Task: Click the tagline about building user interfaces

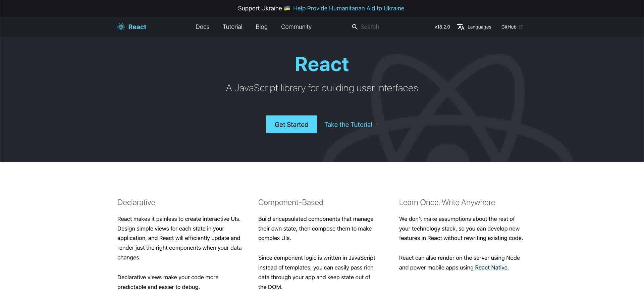Action: tap(322, 88)
